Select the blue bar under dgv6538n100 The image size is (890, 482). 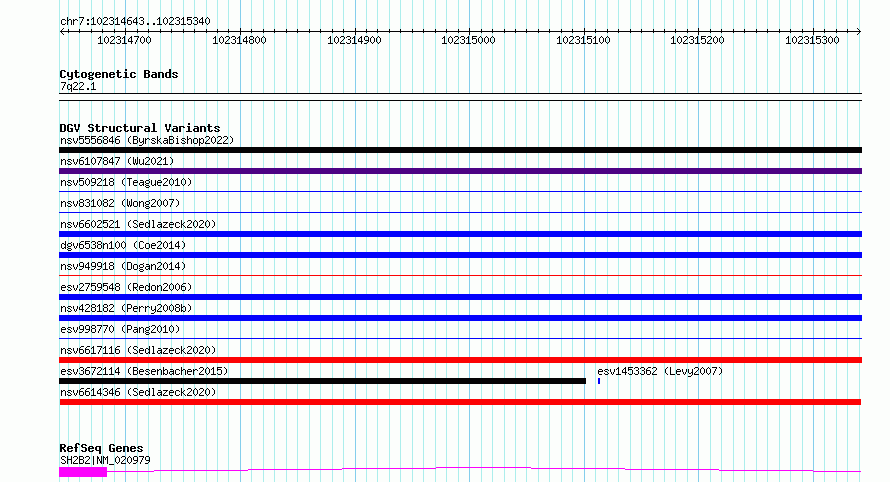pyautogui.click(x=460, y=255)
